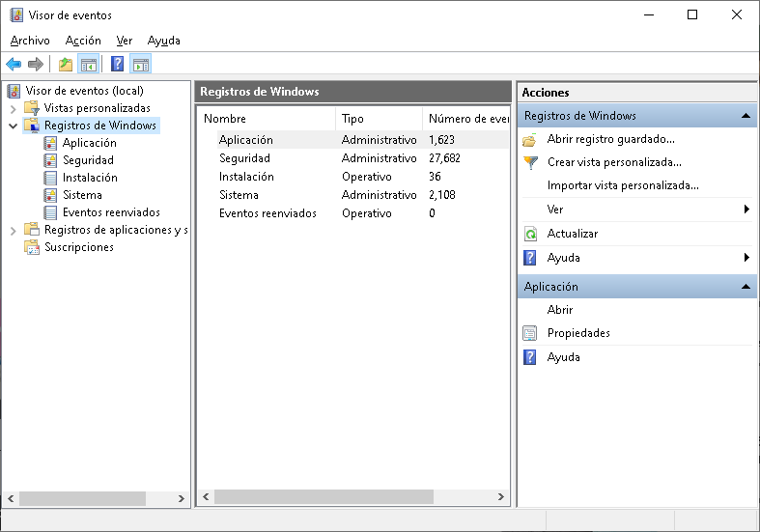Click Abrir under the Aplicación section
The width and height of the screenshot is (760, 532).
[560, 310]
